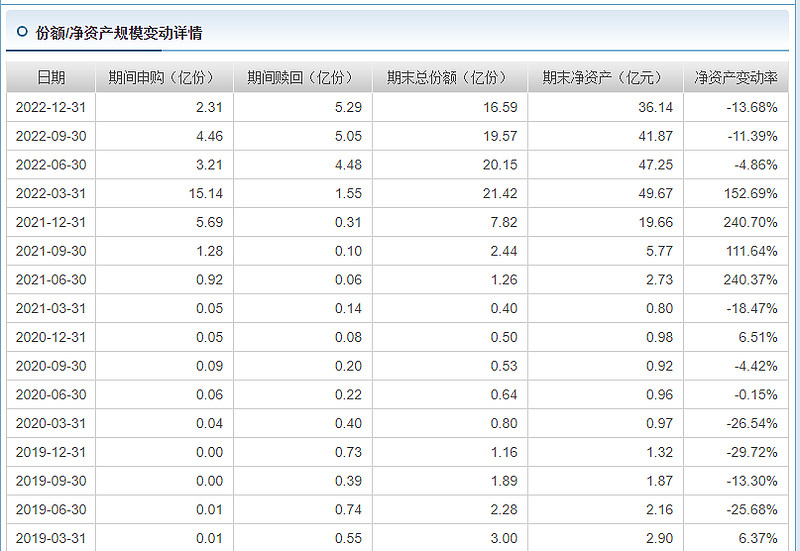This screenshot has height=551, width=800.
Task: Select net assets value 47.25
Action: [x=656, y=165]
